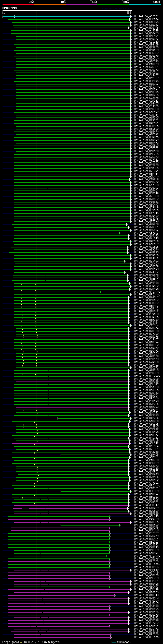Open hit UniRef100_C1EIR6

[146, 22]
